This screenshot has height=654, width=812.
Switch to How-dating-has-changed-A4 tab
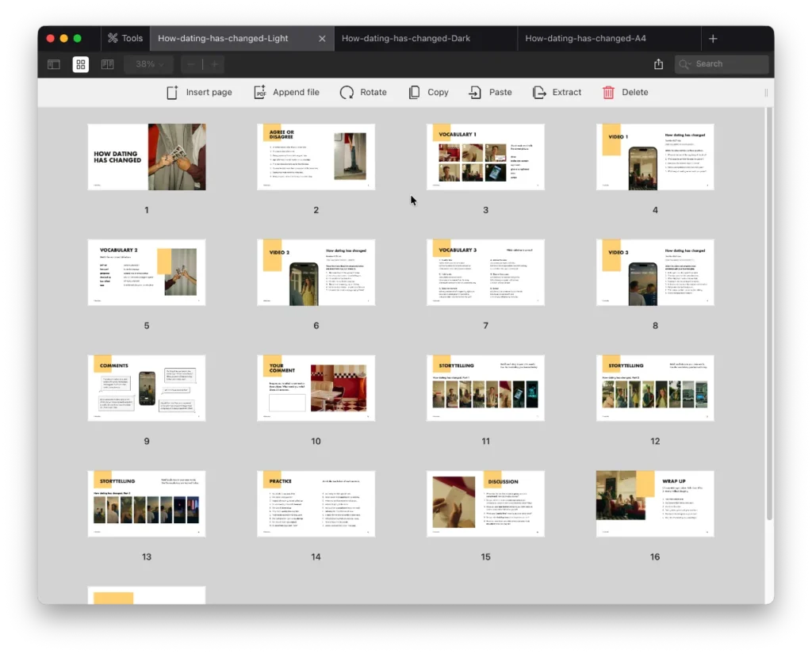[585, 38]
